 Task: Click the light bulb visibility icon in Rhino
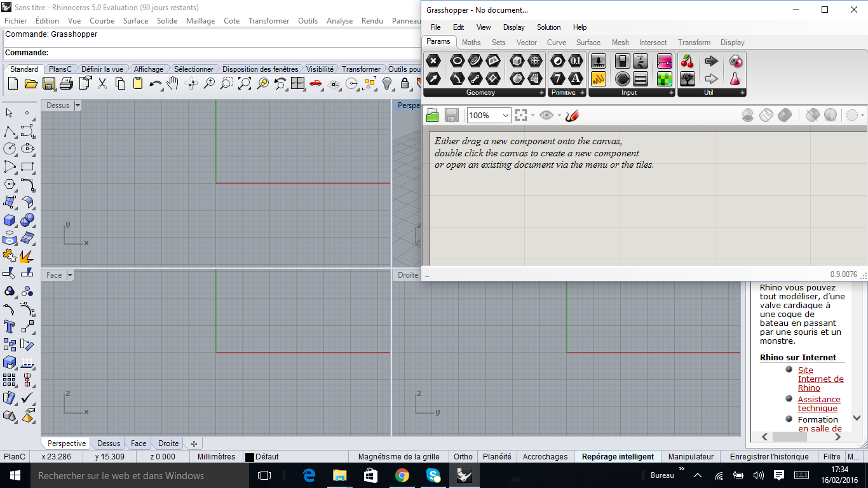coord(386,83)
